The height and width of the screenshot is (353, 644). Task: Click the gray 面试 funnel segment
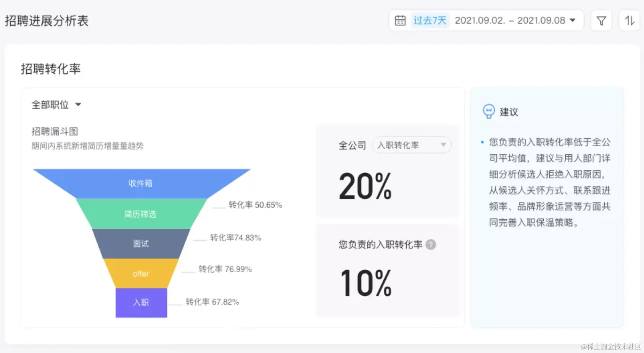140,243
